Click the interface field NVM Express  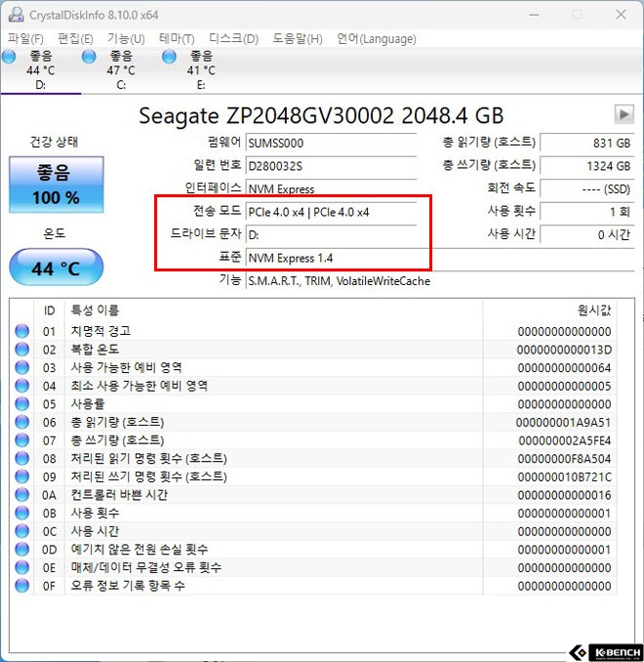tap(331, 188)
